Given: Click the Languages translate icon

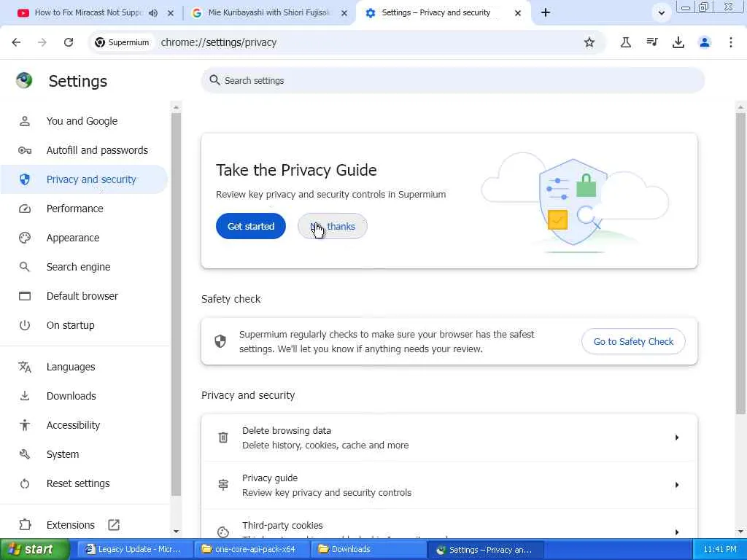Looking at the screenshot, I should [x=25, y=367].
